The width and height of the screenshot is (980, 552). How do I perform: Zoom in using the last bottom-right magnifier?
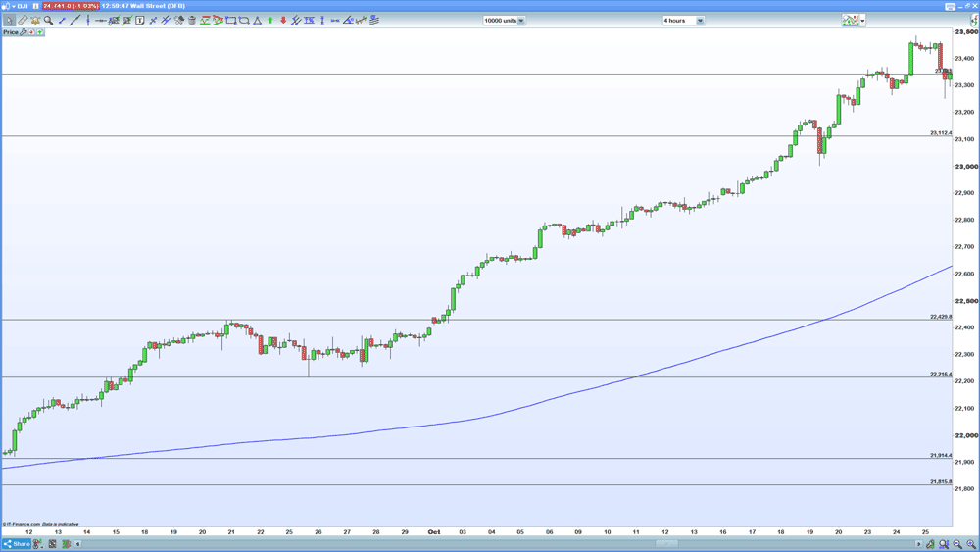(970, 544)
